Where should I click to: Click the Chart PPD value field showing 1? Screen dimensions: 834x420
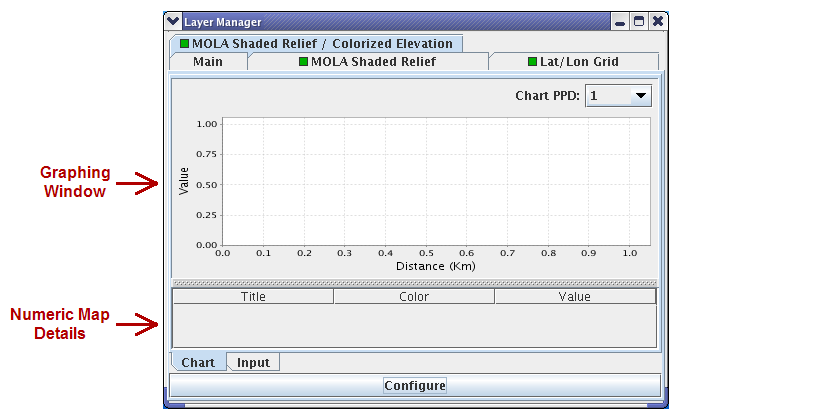click(605, 96)
